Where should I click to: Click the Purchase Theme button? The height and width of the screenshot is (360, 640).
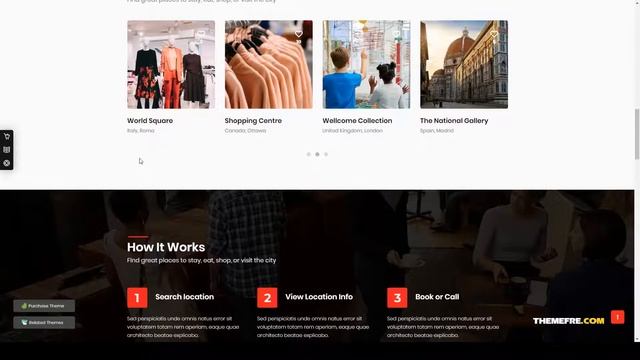[44, 306]
